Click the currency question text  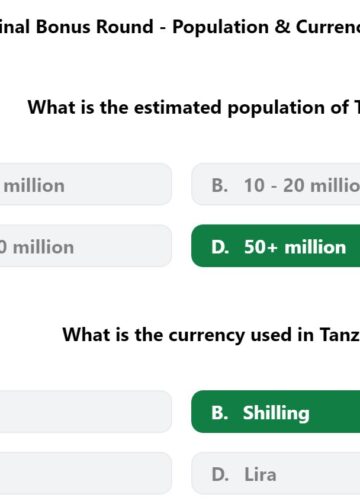coord(211,335)
